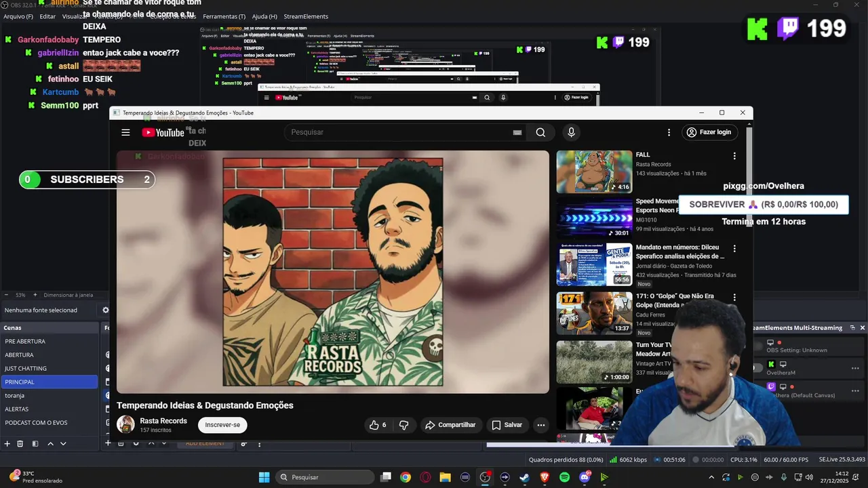Viewport: 868px width, 488px height.
Task: Open the Speed Movement Neon video thumbnail
Action: [594, 218]
